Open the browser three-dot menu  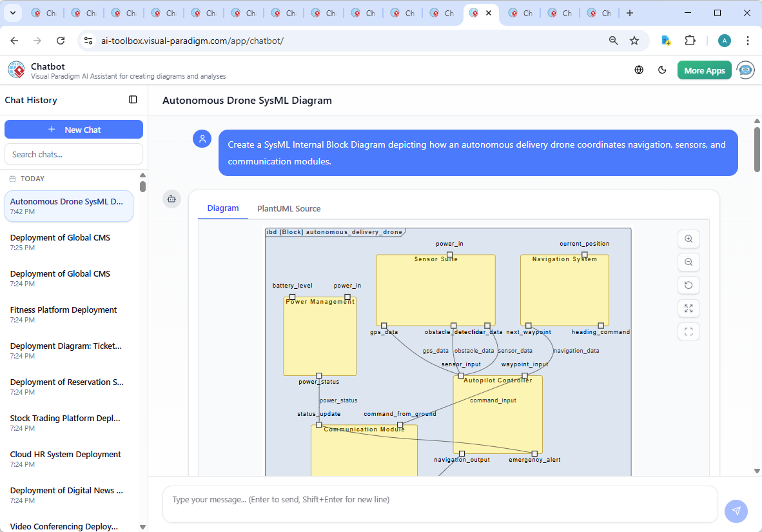tap(747, 40)
